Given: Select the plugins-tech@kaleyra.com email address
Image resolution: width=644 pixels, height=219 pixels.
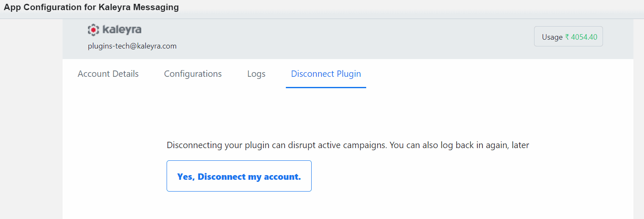Looking at the screenshot, I should click(132, 46).
